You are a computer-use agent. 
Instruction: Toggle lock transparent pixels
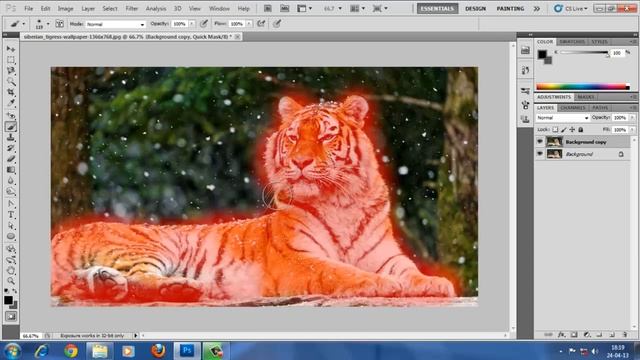coord(555,129)
